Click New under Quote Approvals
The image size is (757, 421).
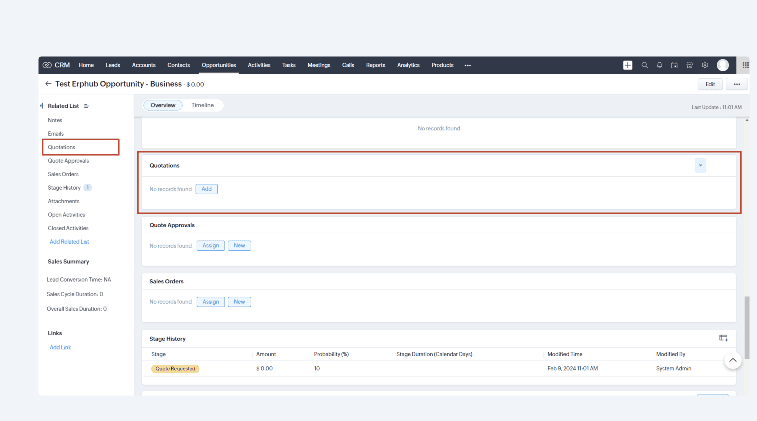pos(239,245)
